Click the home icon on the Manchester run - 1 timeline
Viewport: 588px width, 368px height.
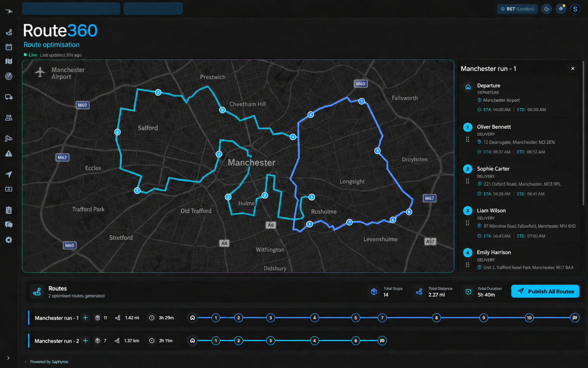click(192, 318)
